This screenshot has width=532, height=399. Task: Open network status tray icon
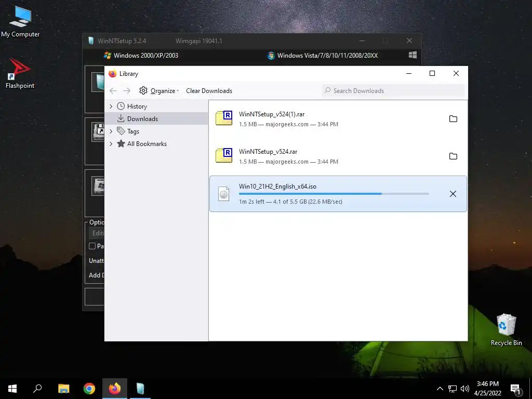(453, 389)
